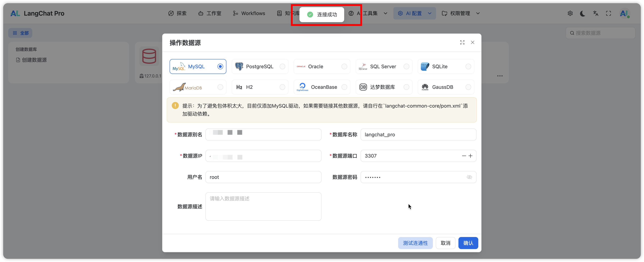Click the language translation icon

596,13
